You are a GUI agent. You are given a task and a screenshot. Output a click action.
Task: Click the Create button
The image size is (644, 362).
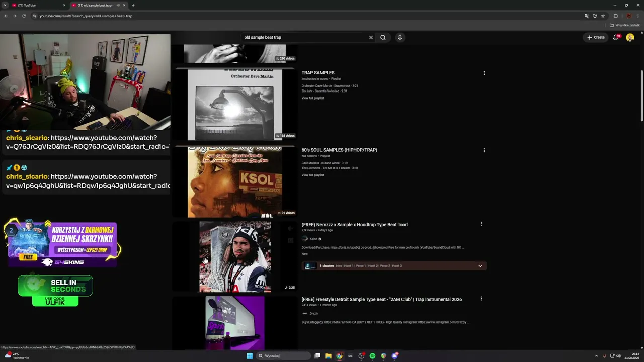click(x=596, y=37)
